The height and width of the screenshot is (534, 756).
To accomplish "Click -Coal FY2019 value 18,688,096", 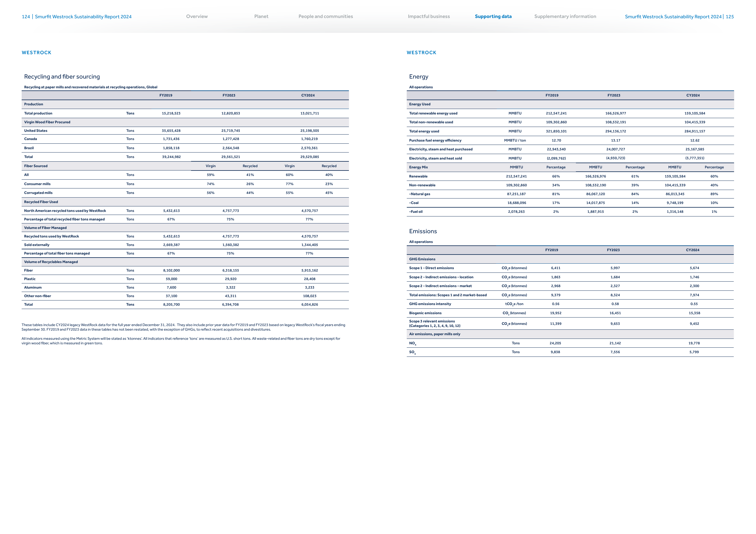I will (x=516, y=203).
